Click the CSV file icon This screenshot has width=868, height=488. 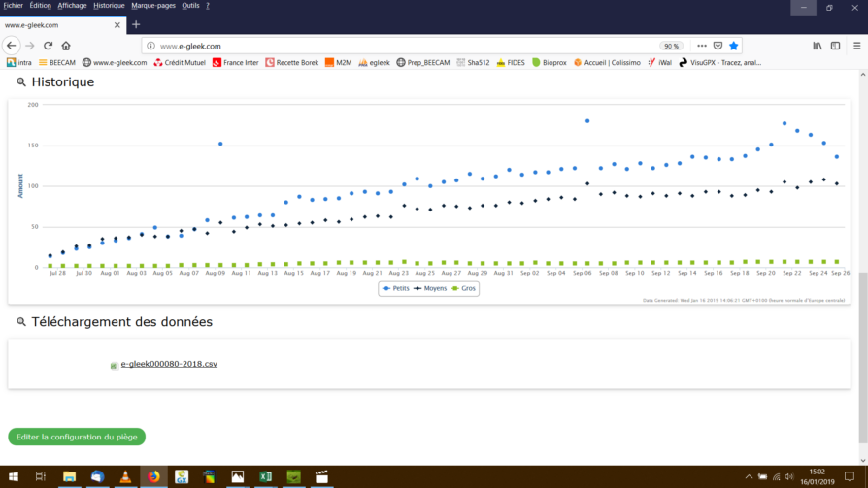pyautogui.click(x=114, y=365)
